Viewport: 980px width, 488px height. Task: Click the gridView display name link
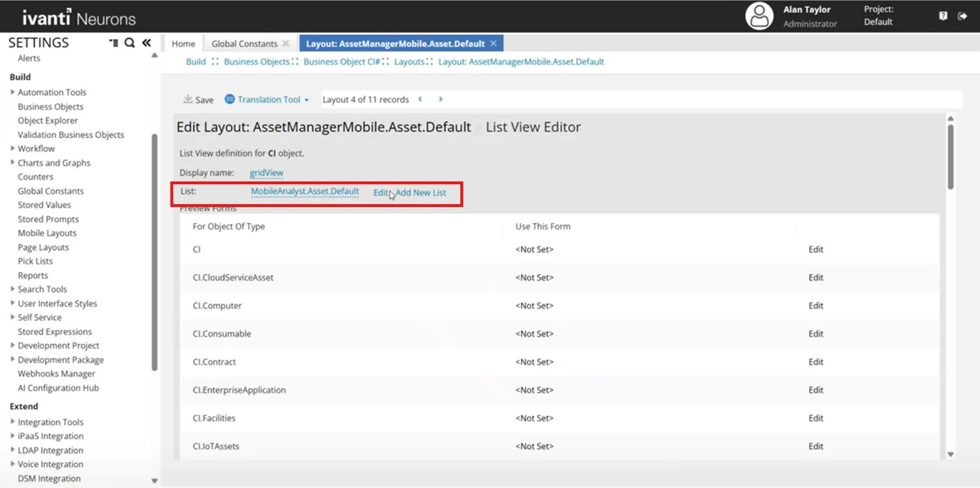point(266,172)
